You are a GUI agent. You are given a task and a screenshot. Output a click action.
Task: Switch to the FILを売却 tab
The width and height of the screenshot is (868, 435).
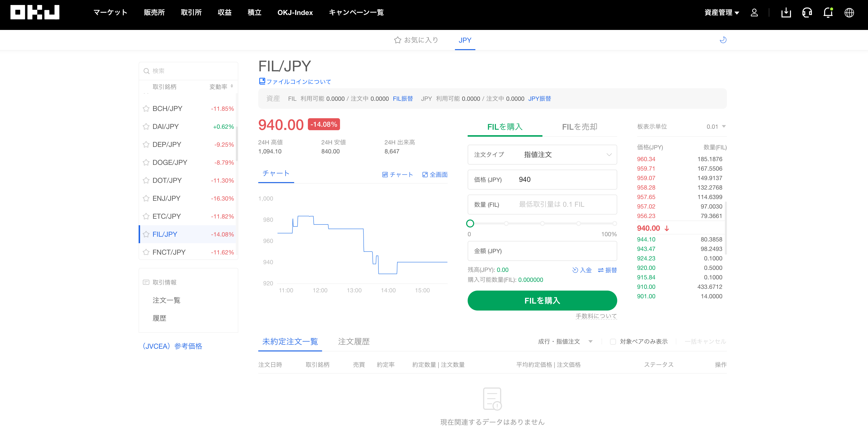(579, 127)
